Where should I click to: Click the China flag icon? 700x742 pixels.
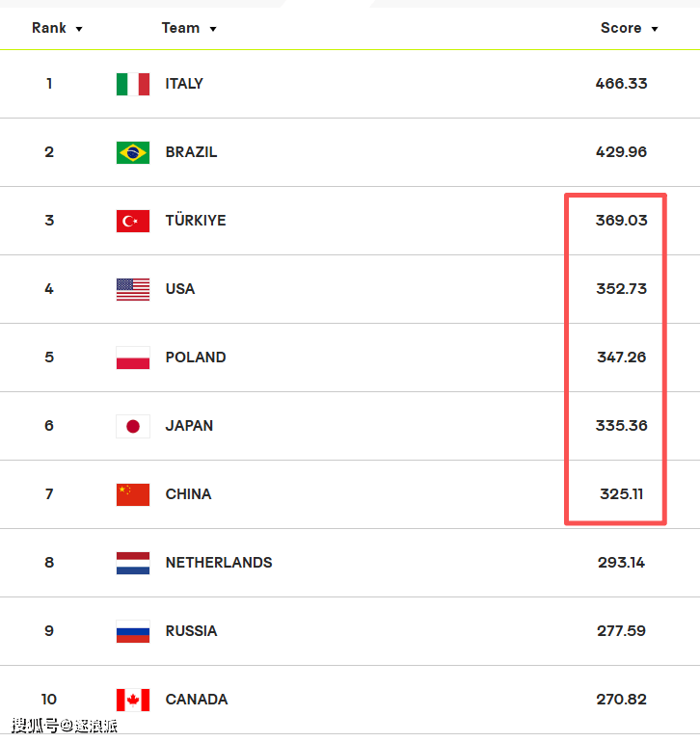[133, 494]
